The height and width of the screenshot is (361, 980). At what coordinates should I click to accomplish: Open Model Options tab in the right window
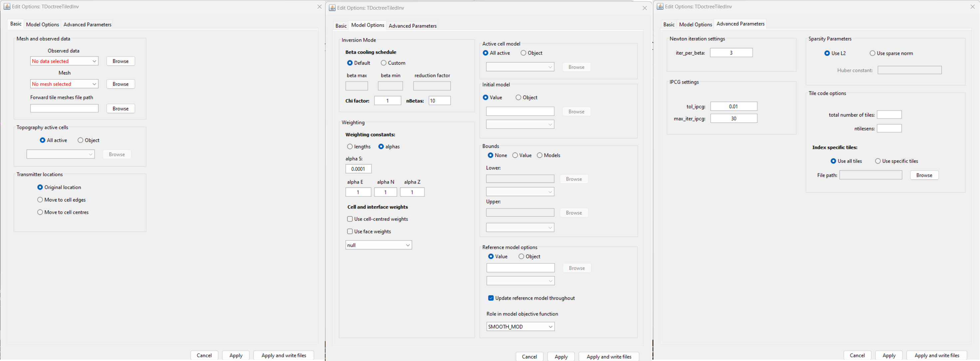695,24
